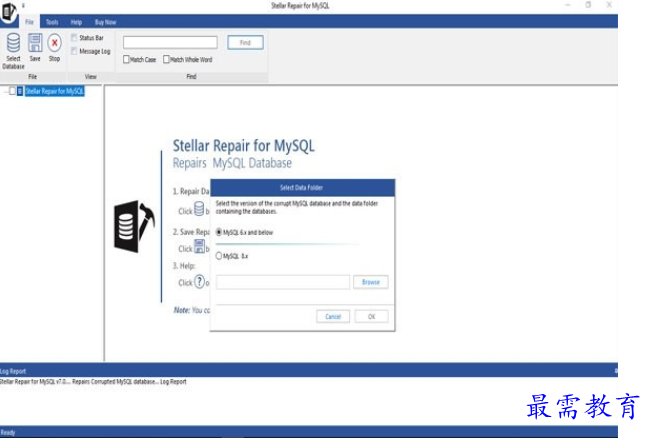Open the quick access toolbar dropdown arrow
The height and width of the screenshot is (438, 648).
pos(23,5)
